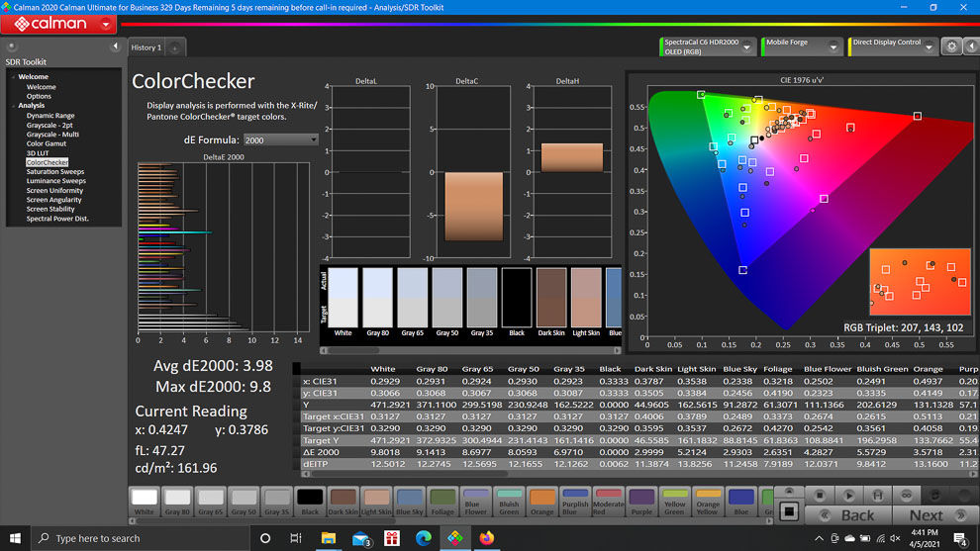Open the Color Gamut page
980x551 pixels.
click(x=47, y=143)
